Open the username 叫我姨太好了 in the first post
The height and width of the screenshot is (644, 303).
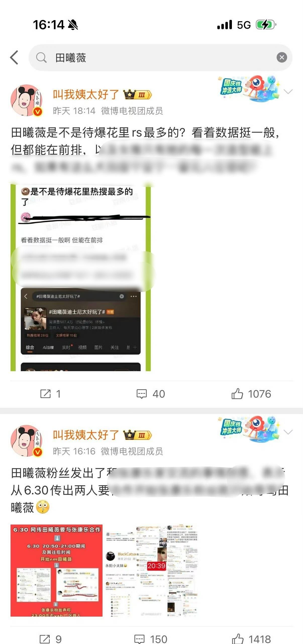pos(86,94)
